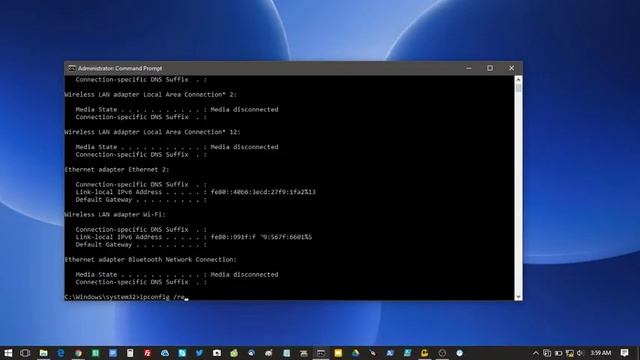The height and width of the screenshot is (360, 640).
Task: Open the Command Prompt window system menu icon
Action: pos(72,68)
